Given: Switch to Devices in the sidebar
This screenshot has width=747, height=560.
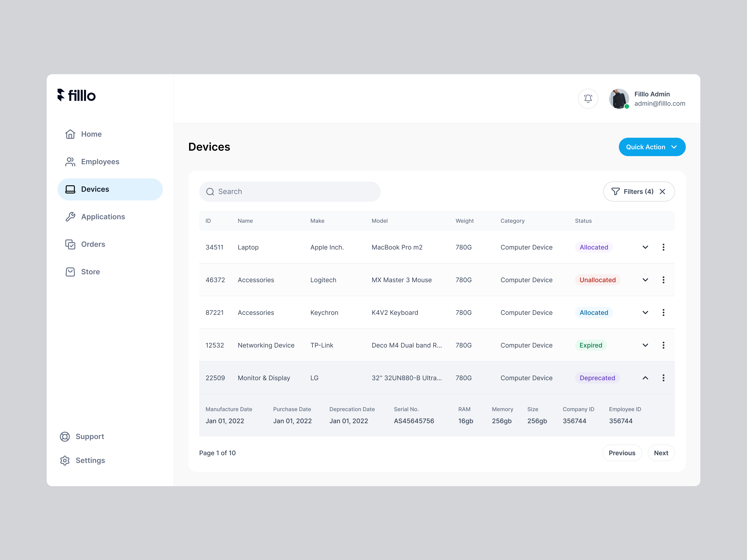Looking at the screenshot, I should pos(95,189).
